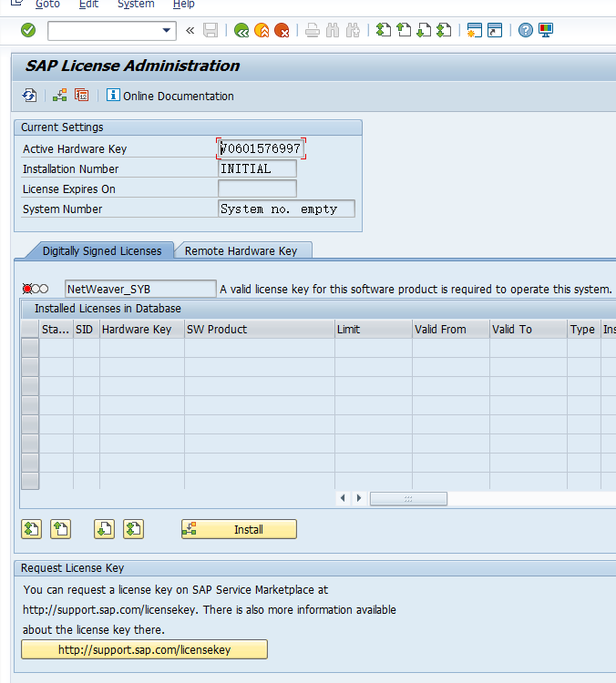
Task: Click the red calendar list icon
Action: (x=81, y=96)
